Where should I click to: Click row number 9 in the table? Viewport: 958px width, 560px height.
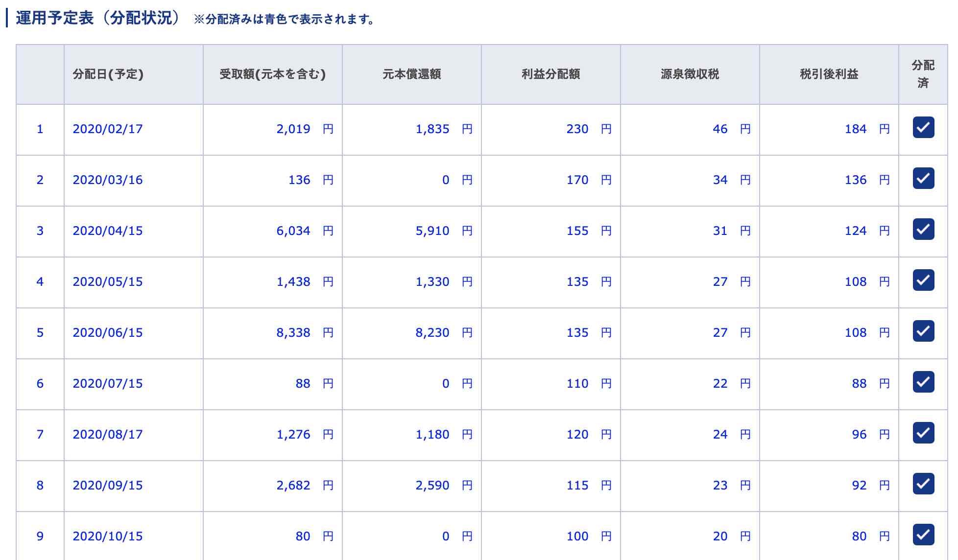(40, 536)
